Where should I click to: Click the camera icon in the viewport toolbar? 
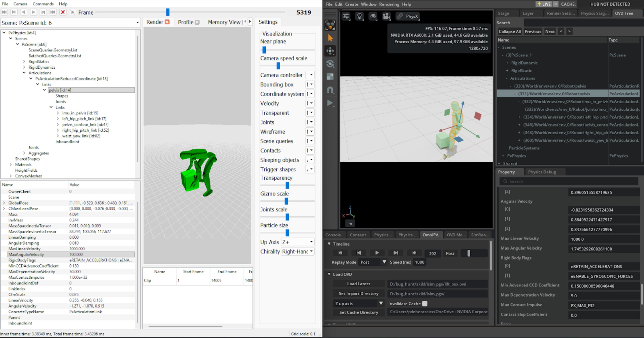(386, 16)
